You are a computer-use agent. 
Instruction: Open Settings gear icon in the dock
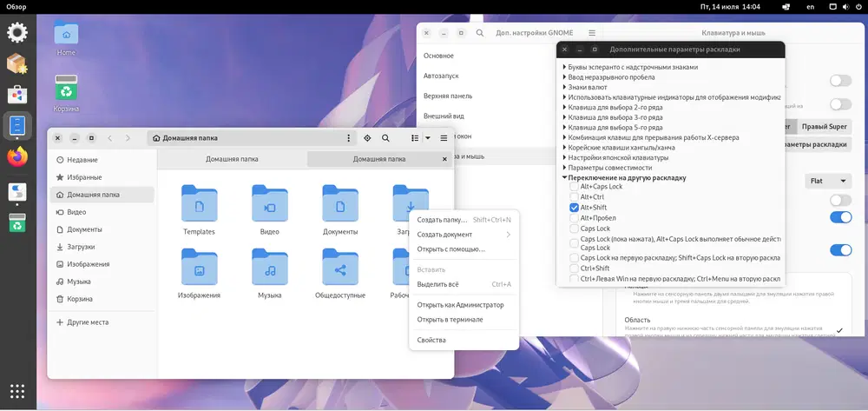(x=17, y=33)
